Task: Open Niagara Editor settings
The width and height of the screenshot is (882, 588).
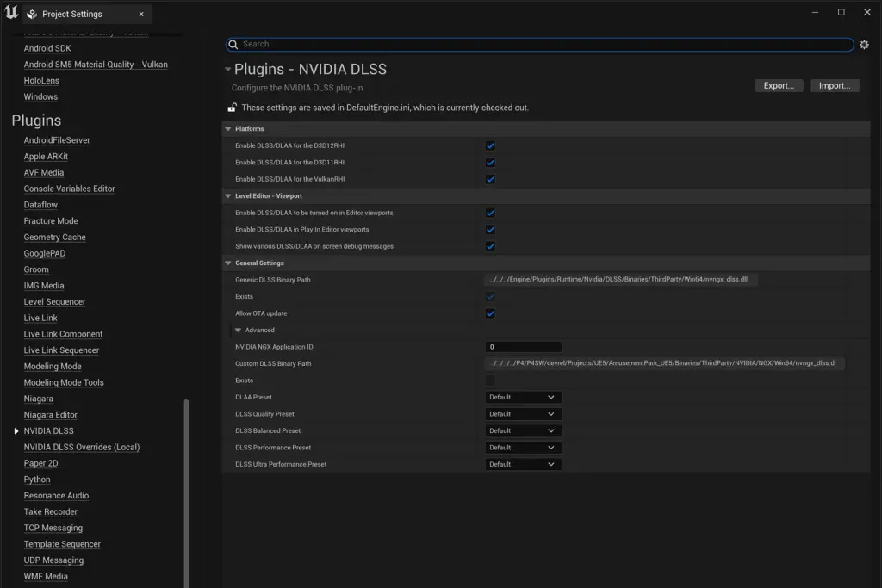Action: point(51,415)
